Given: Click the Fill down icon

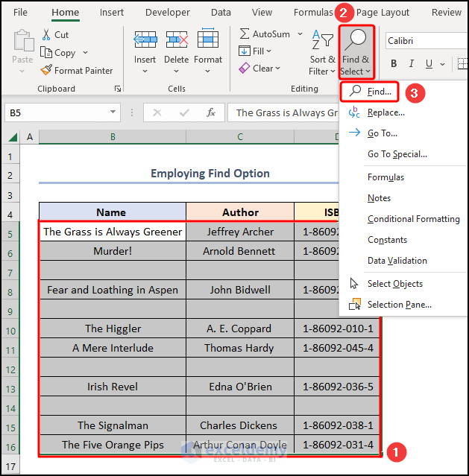Looking at the screenshot, I should point(245,51).
